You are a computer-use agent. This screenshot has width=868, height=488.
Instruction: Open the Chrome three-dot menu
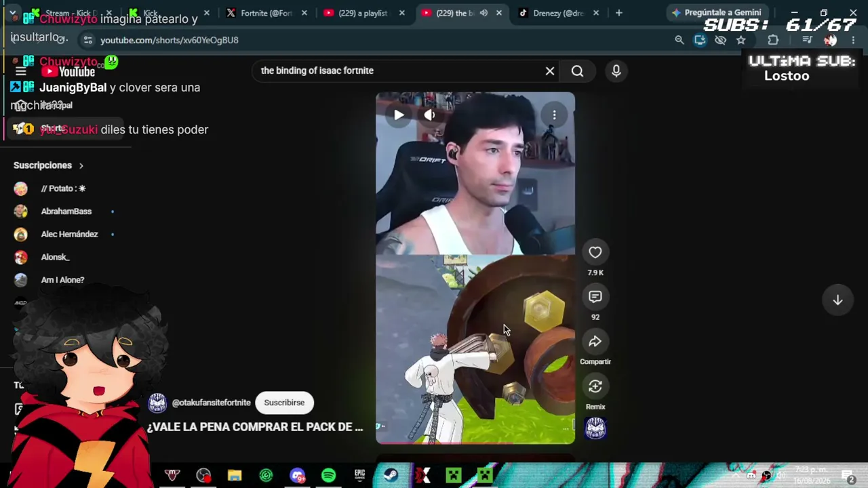853,40
